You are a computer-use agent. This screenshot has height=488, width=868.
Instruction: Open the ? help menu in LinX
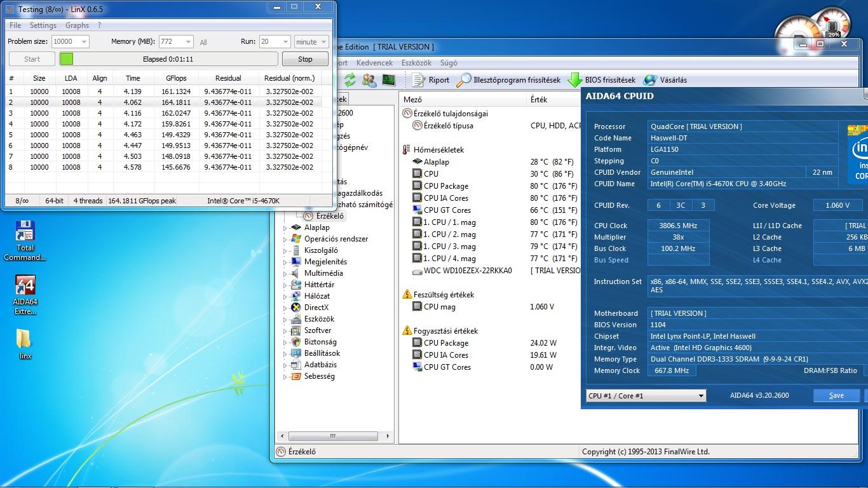pos(99,25)
